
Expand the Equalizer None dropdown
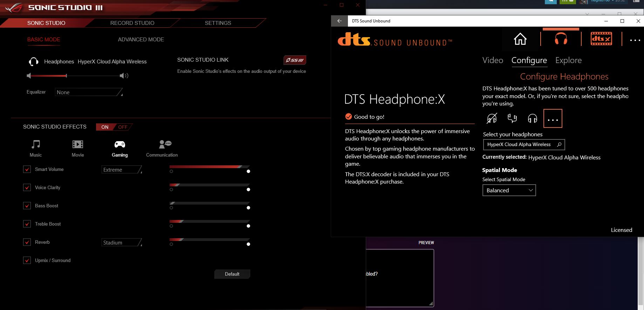pos(89,92)
